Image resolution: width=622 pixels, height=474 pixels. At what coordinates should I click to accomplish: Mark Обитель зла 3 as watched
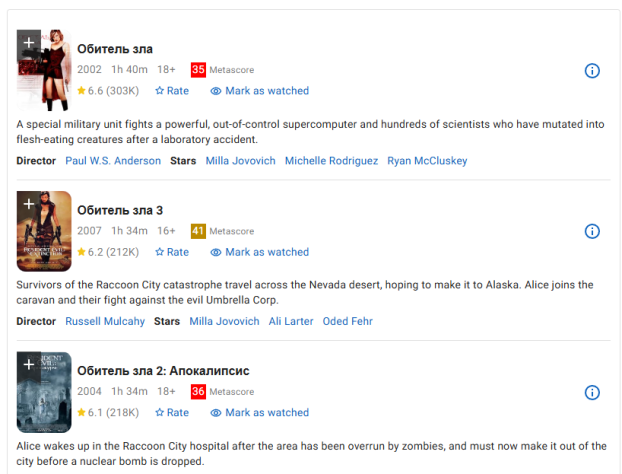click(x=259, y=252)
